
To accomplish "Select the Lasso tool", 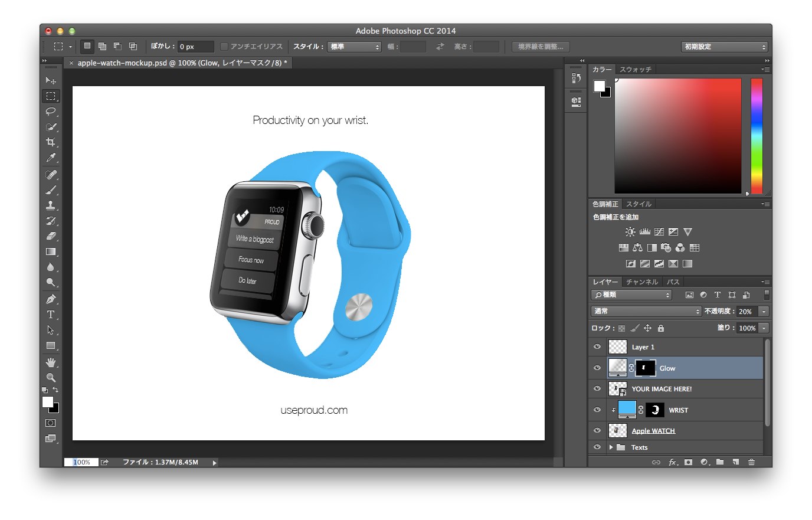I will (x=51, y=111).
